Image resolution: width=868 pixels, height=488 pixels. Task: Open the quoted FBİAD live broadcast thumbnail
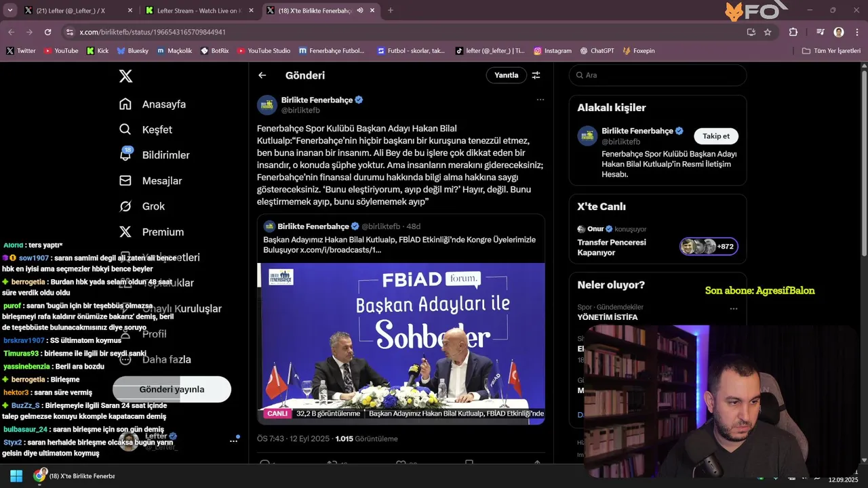[401, 344]
